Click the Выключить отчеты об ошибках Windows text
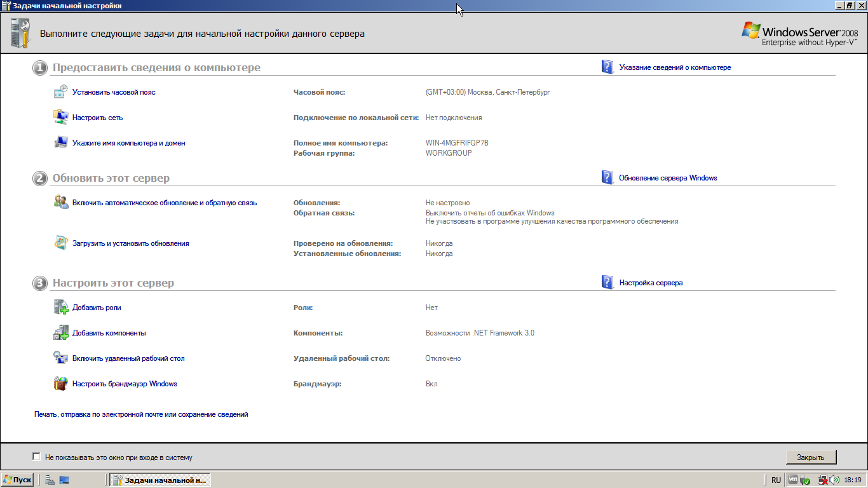The width and height of the screenshot is (868, 488). point(490,213)
